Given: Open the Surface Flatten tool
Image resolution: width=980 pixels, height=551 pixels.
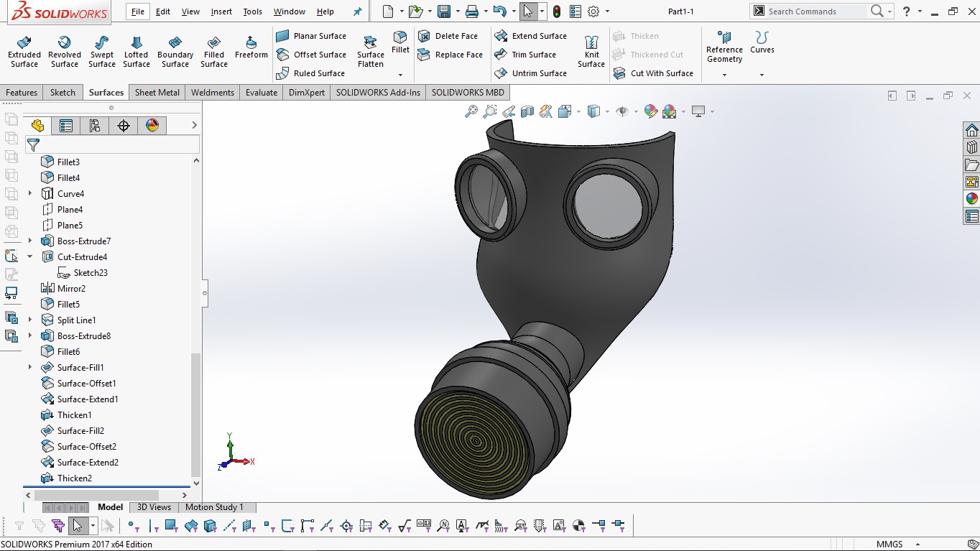Looking at the screenshot, I should pos(371,51).
